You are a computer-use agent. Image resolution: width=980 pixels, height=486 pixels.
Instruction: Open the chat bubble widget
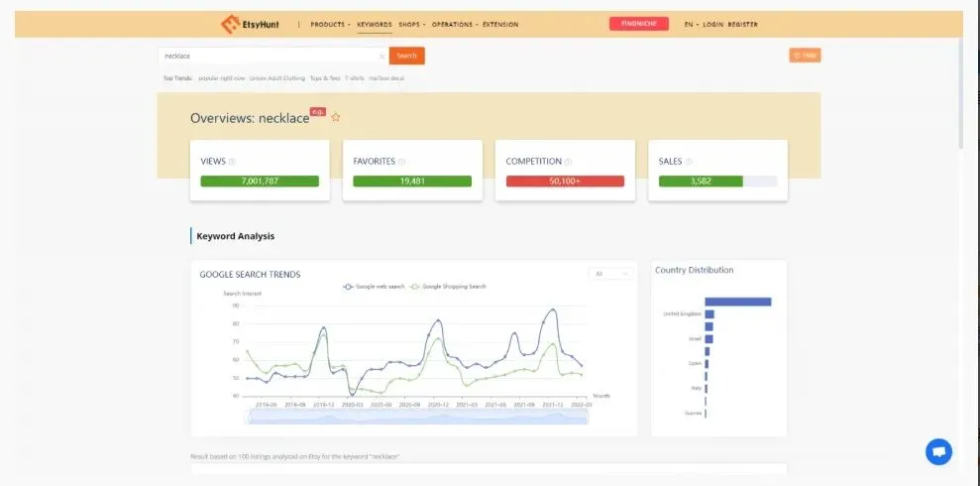coord(938,451)
